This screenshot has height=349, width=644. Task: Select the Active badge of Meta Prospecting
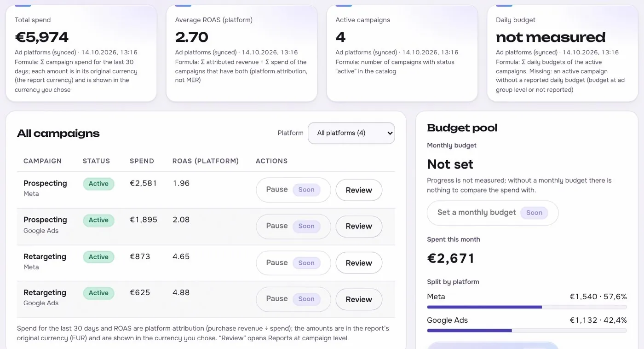(x=98, y=184)
